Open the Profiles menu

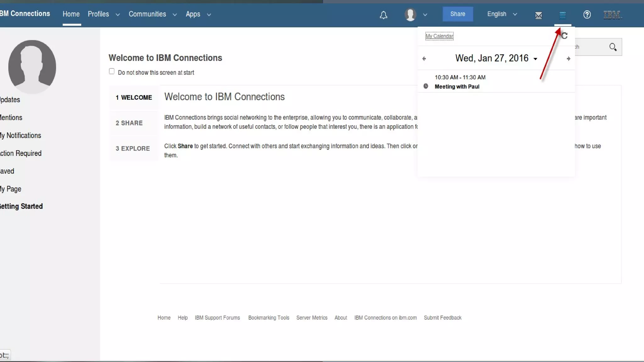click(98, 14)
